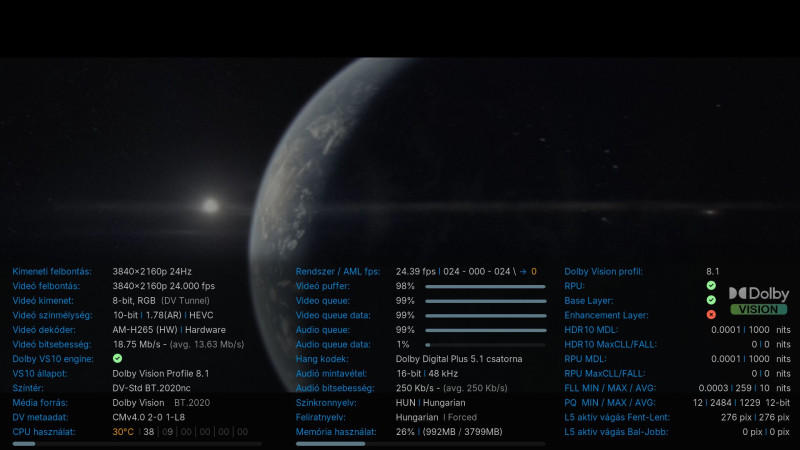This screenshot has width=800, height=450.
Task: Click the '250 Kb/s' audio bitrate value
Action: (416, 388)
